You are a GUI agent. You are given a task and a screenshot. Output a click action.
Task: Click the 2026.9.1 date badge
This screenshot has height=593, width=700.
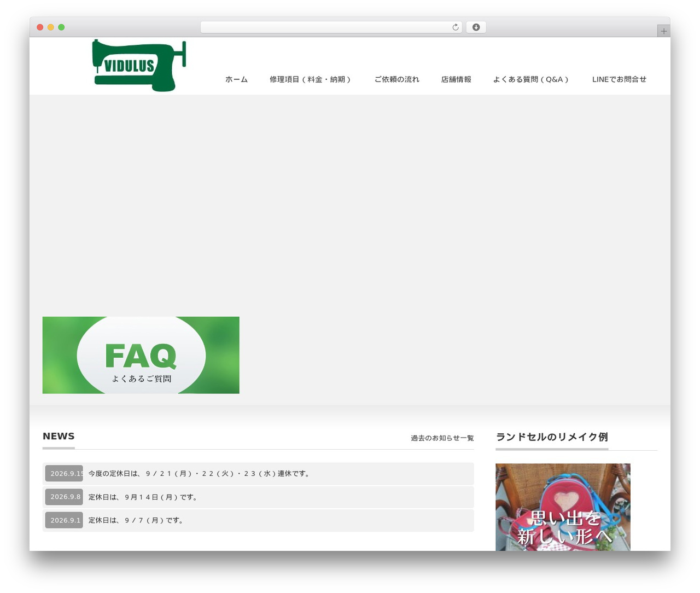pos(64,520)
